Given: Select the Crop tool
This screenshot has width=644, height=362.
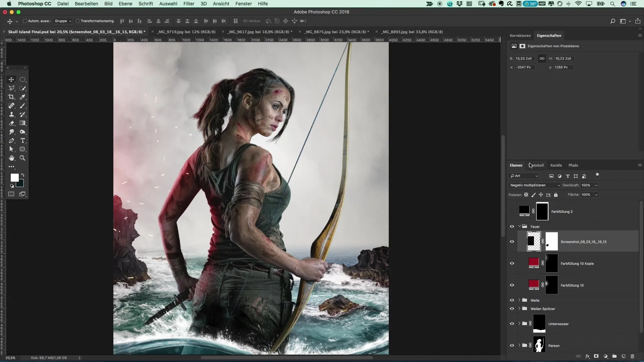Looking at the screenshot, I should 11,97.
